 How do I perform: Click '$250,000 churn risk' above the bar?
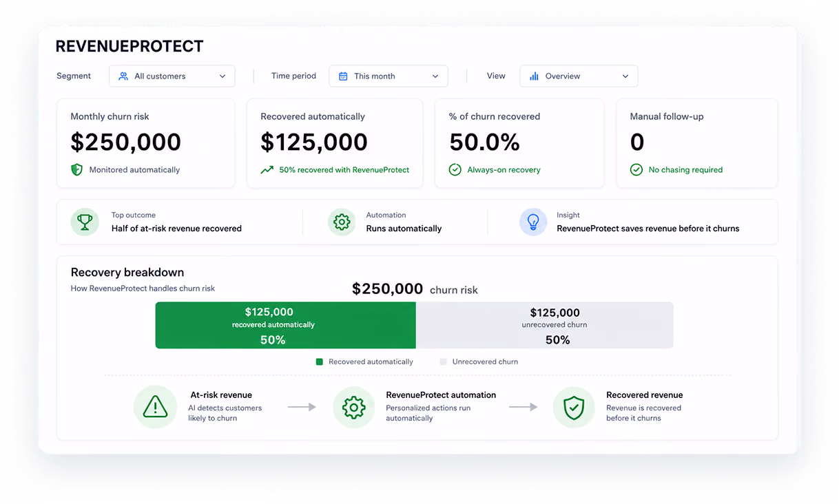(x=415, y=289)
